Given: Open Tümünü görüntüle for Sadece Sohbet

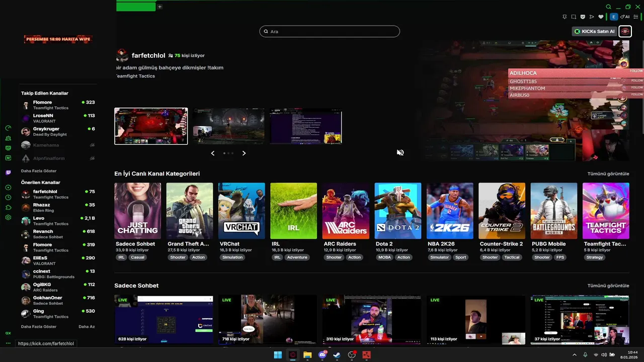Looking at the screenshot, I should (608, 286).
